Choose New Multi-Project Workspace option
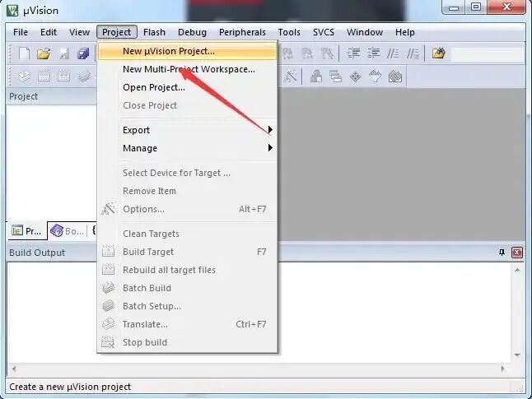 (x=187, y=69)
